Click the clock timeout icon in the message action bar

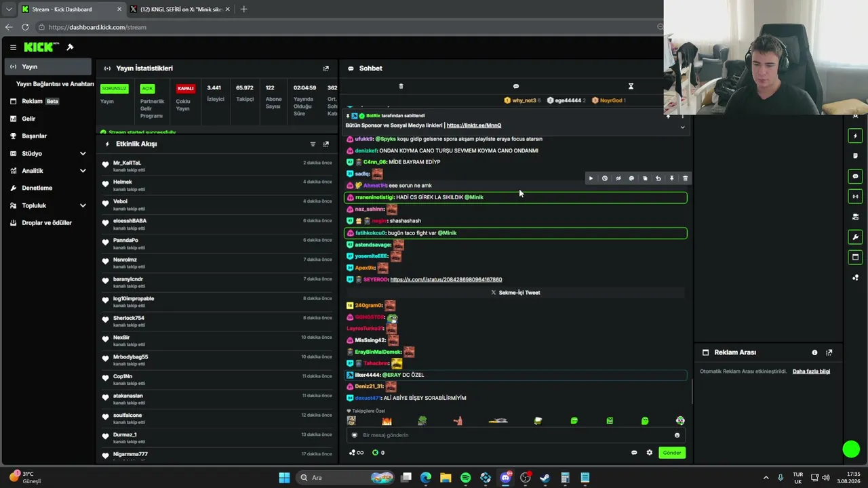pyautogui.click(x=604, y=178)
